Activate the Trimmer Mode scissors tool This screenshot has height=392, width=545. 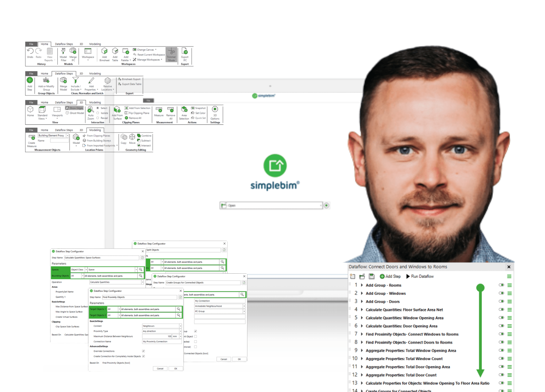click(171, 53)
